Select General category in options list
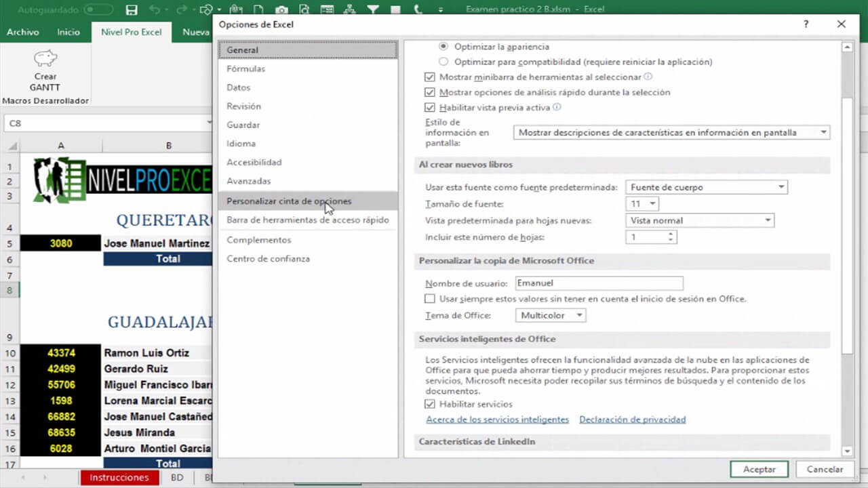This screenshot has width=868, height=488. 308,50
